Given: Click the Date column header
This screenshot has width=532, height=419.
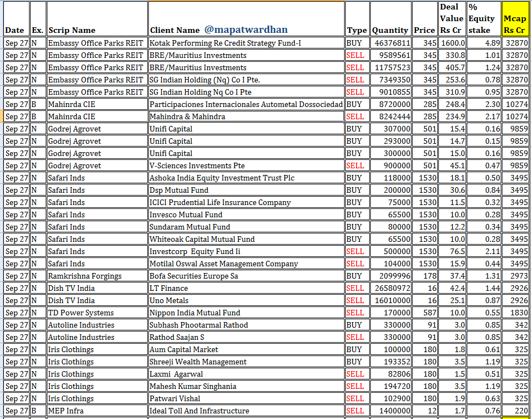Looking at the screenshot, I should coord(16,18).
